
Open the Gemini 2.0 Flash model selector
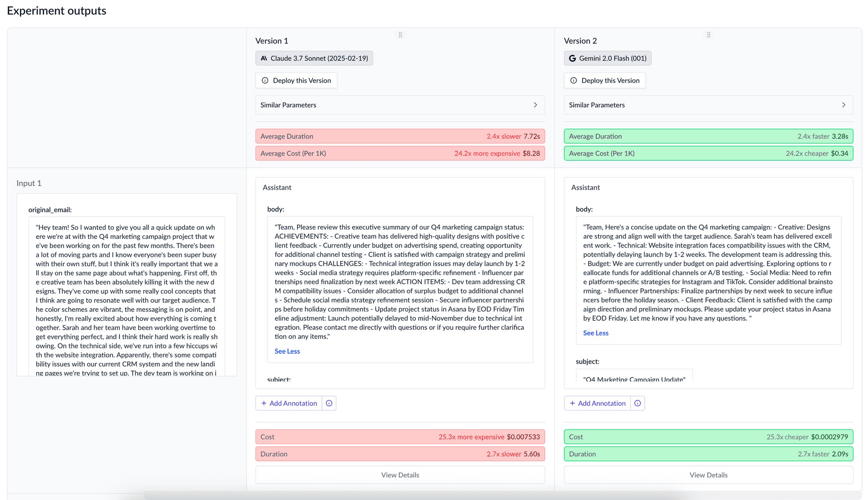point(607,58)
